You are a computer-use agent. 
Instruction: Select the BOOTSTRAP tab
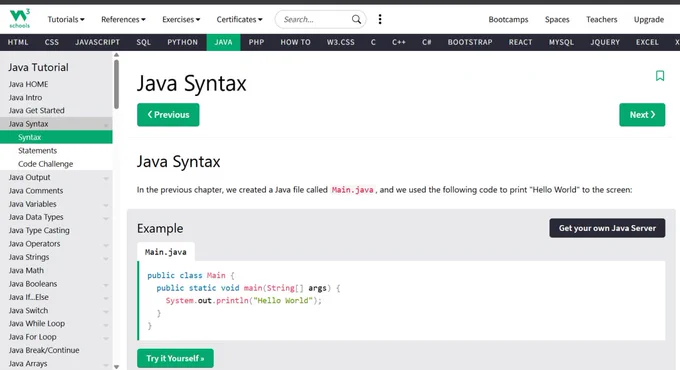[470, 42]
